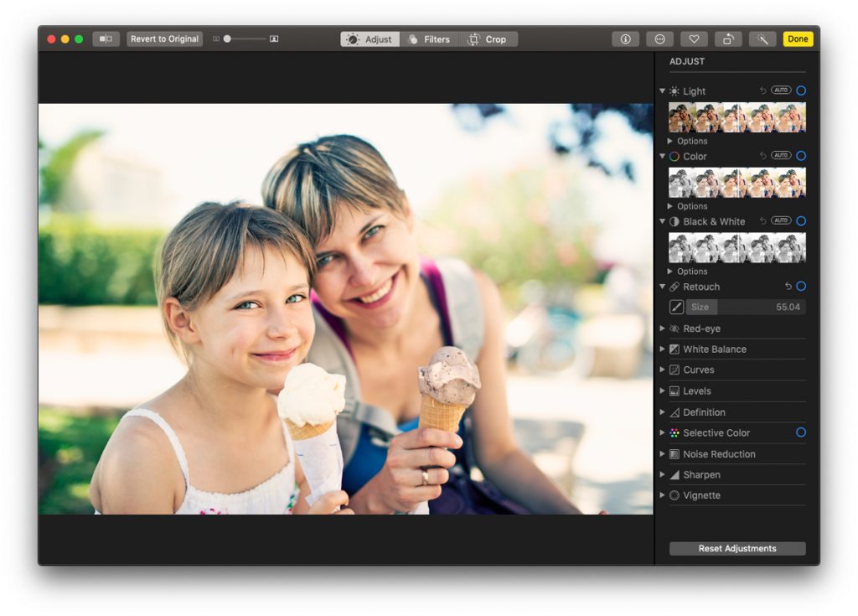Expand the Curves section arrow
Image resolution: width=858 pixels, height=616 pixels.
[x=662, y=370]
